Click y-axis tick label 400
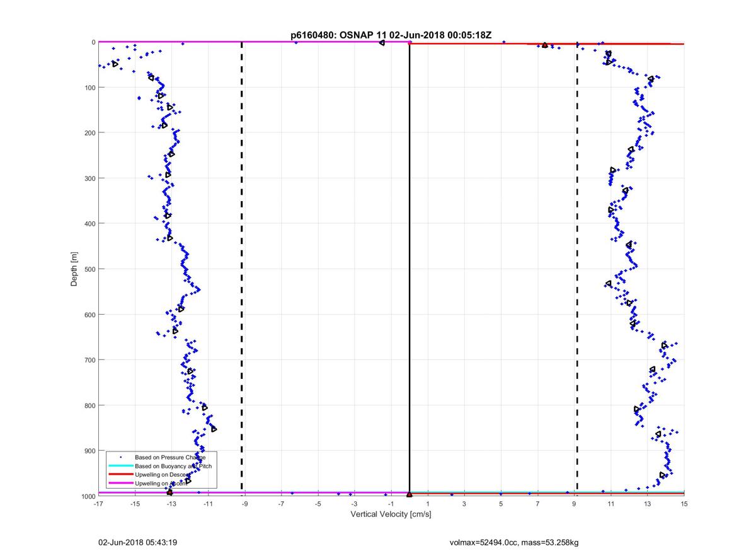Screen dimensions: 756x558 click(89, 224)
